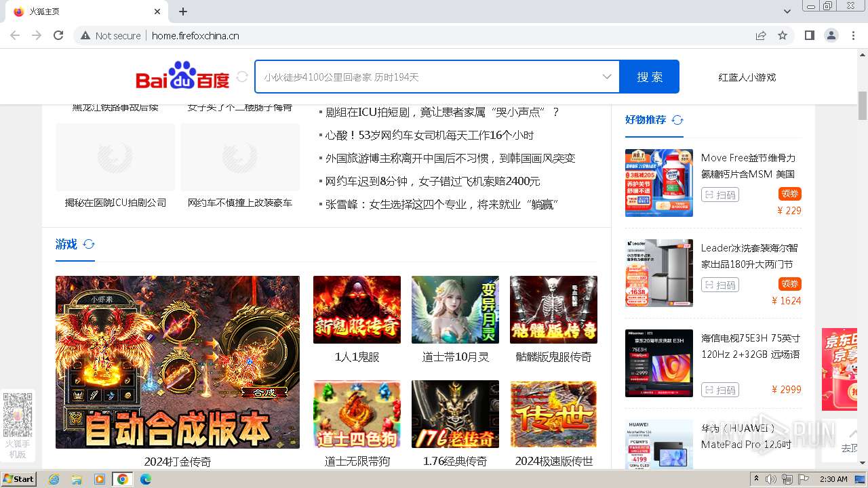Click 领券 coupon for Move Free product
Image resolution: width=868 pixels, height=488 pixels.
tap(790, 194)
